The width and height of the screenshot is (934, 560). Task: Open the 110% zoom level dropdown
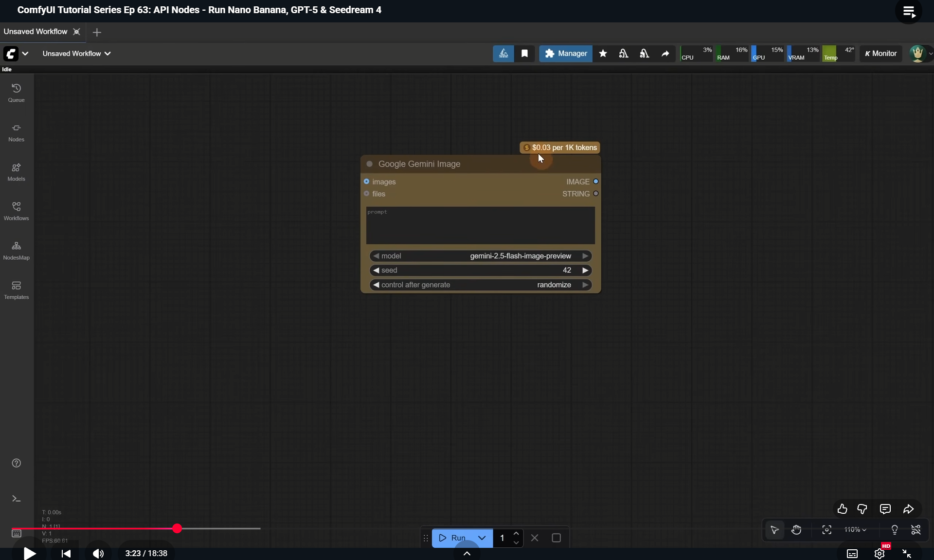point(855,530)
